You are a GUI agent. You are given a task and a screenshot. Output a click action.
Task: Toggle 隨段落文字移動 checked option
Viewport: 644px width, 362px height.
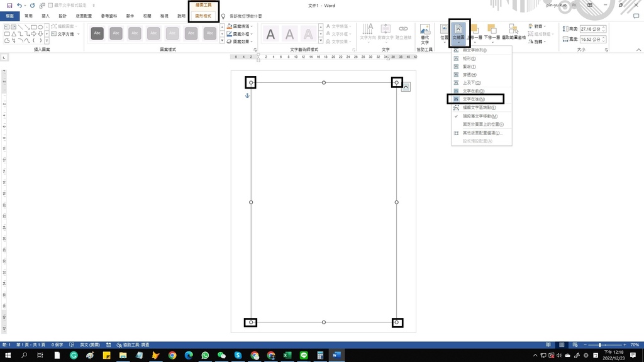coord(481,116)
